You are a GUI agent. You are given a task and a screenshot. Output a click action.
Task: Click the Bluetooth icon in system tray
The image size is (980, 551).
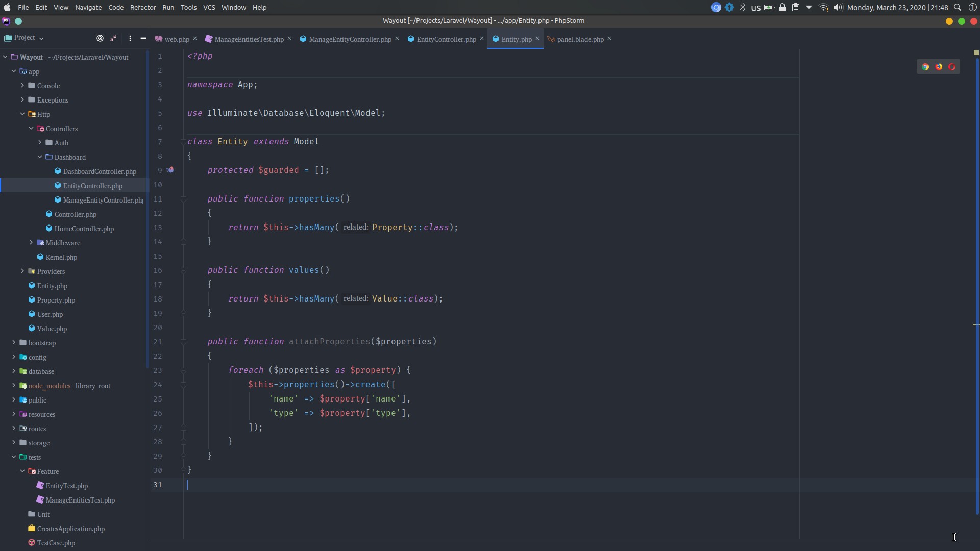[743, 7]
